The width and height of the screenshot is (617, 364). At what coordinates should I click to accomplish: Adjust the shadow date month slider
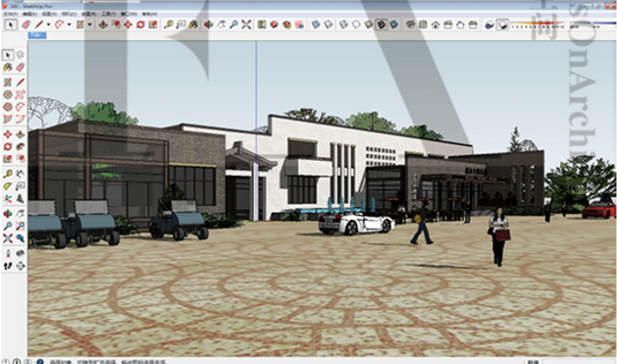tap(538, 25)
